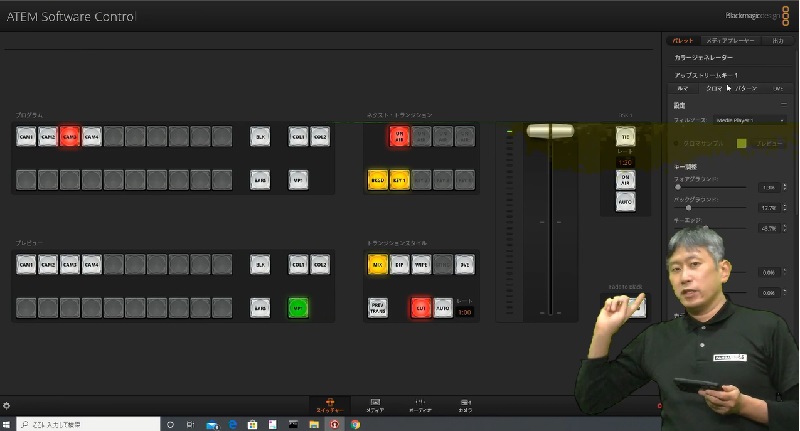Open the Switcher page icon in bottom bar

[330, 406]
